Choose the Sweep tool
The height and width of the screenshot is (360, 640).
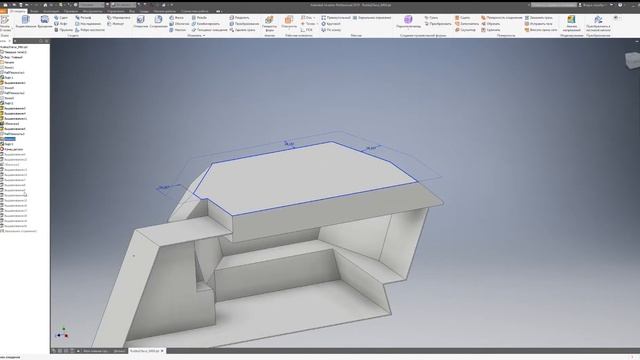[61, 18]
